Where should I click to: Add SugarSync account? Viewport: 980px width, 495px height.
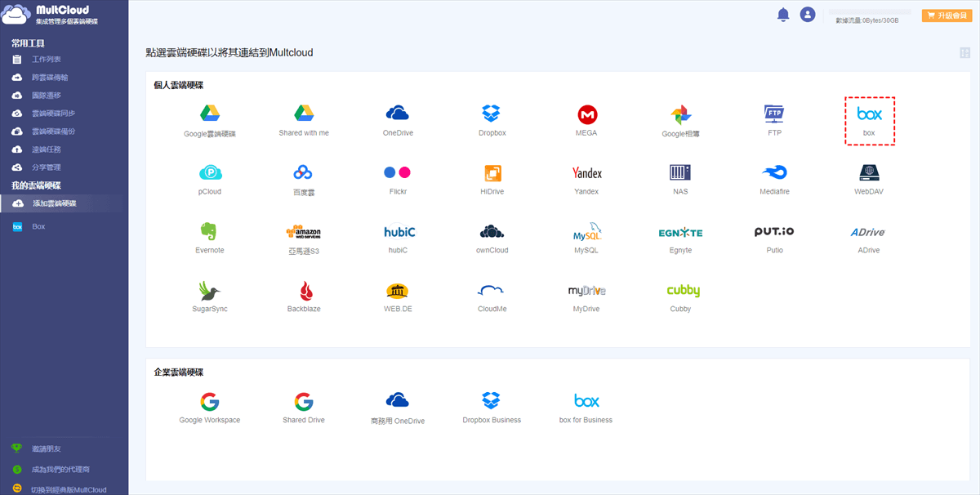210,291
